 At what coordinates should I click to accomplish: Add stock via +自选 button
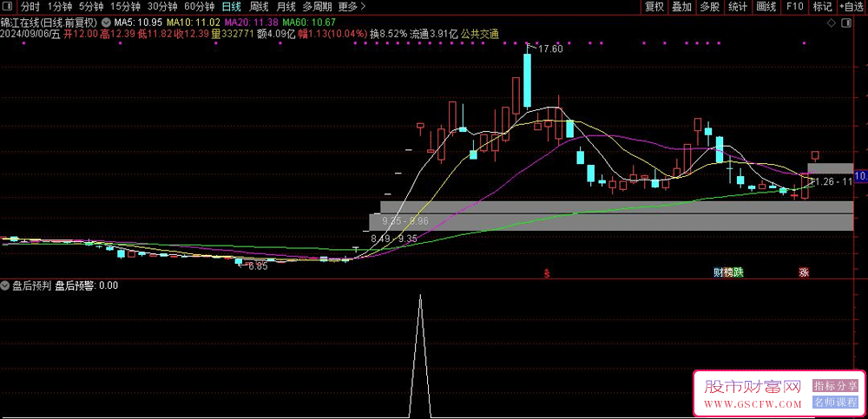[852, 7]
